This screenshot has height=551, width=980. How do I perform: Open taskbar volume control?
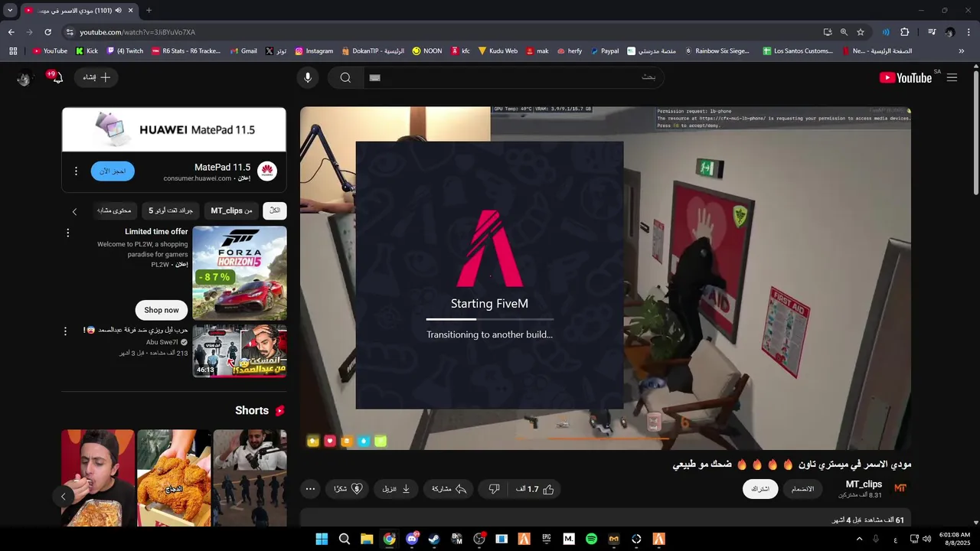tap(927, 539)
